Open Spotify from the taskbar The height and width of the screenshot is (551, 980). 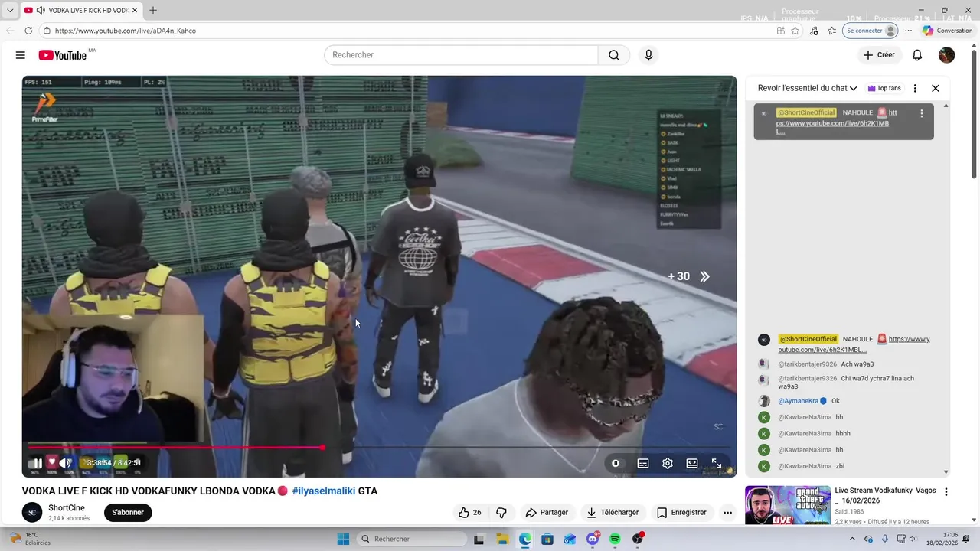point(615,539)
